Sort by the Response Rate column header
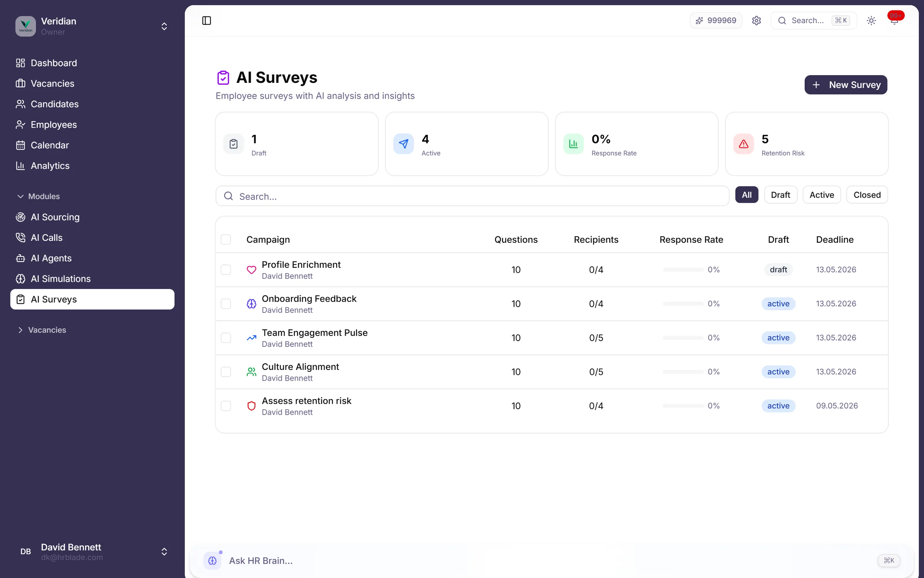 pos(691,239)
